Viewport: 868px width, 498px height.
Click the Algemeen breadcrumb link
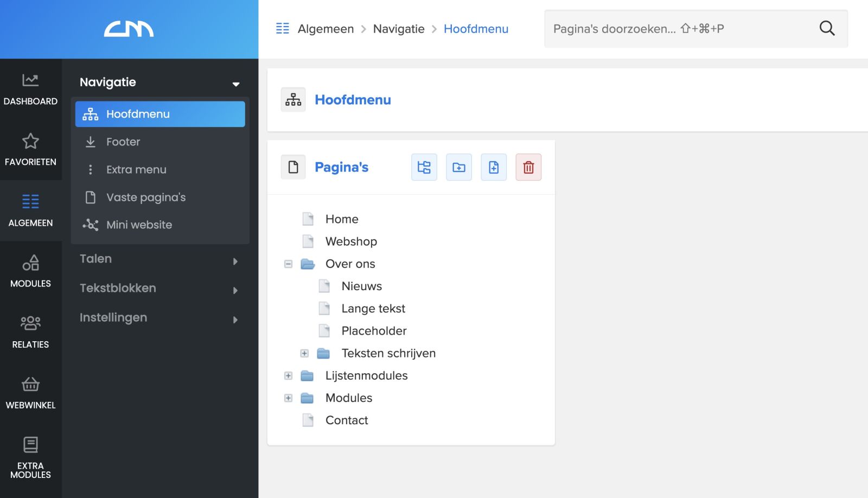tap(325, 29)
